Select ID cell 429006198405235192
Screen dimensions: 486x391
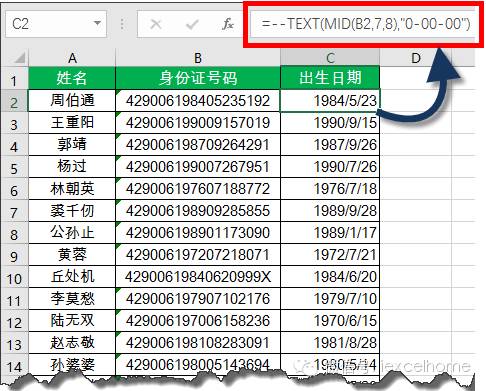198,100
